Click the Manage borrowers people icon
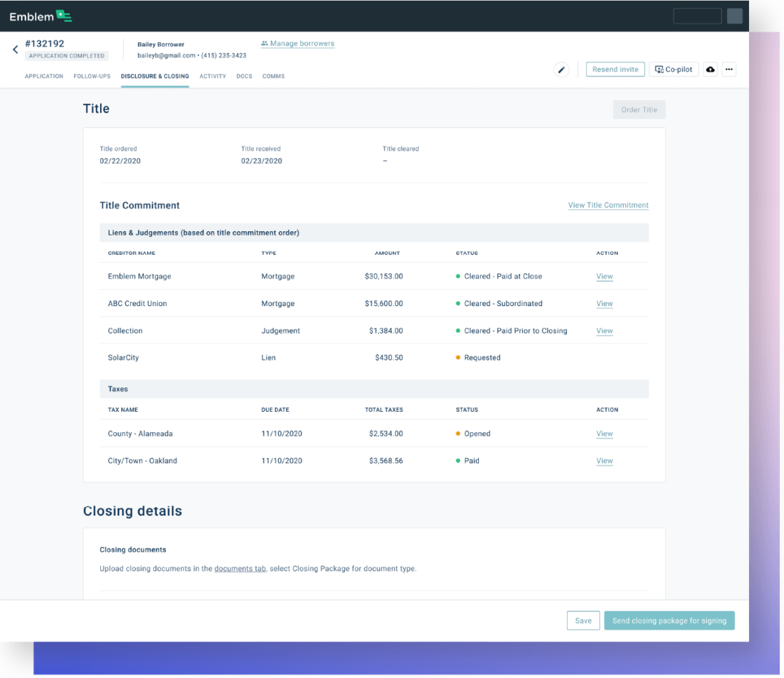784x678 pixels. pyautogui.click(x=263, y=43)
